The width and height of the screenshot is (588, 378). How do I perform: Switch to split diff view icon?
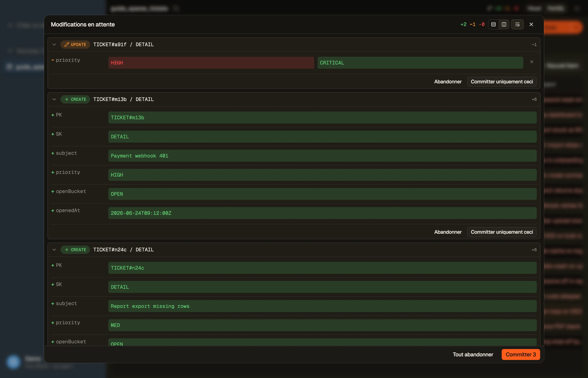coord(504,24)
